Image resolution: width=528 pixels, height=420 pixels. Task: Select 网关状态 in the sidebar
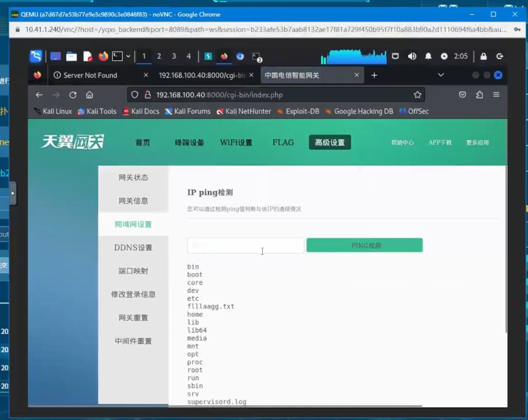[x=133, y=177]
